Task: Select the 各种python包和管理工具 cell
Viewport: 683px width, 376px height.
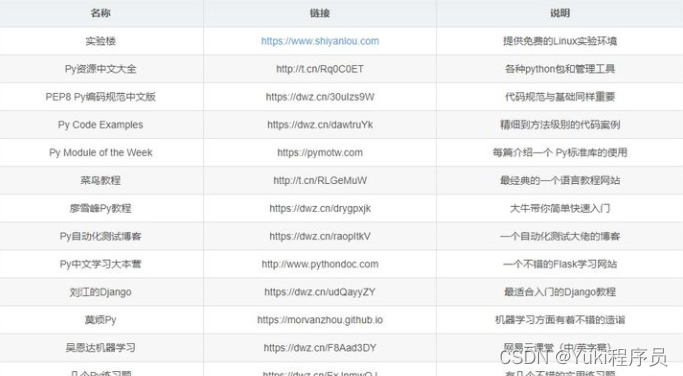Action: point(560,69)
